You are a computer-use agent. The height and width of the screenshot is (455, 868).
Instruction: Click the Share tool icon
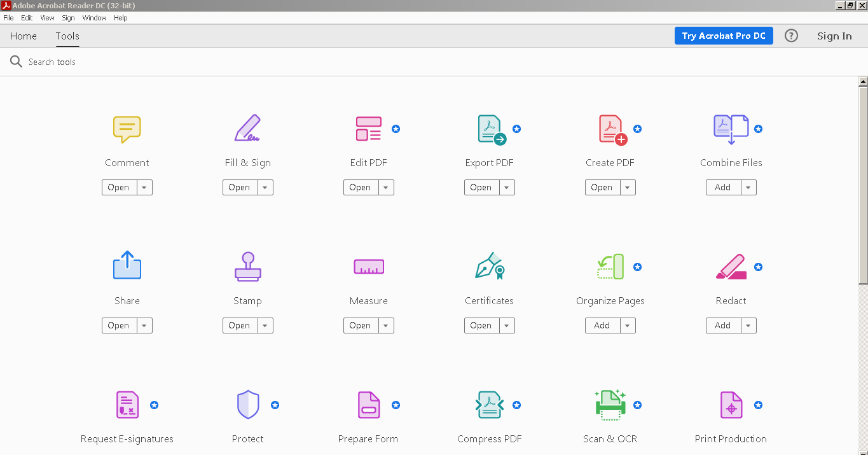tap(127, 265)
